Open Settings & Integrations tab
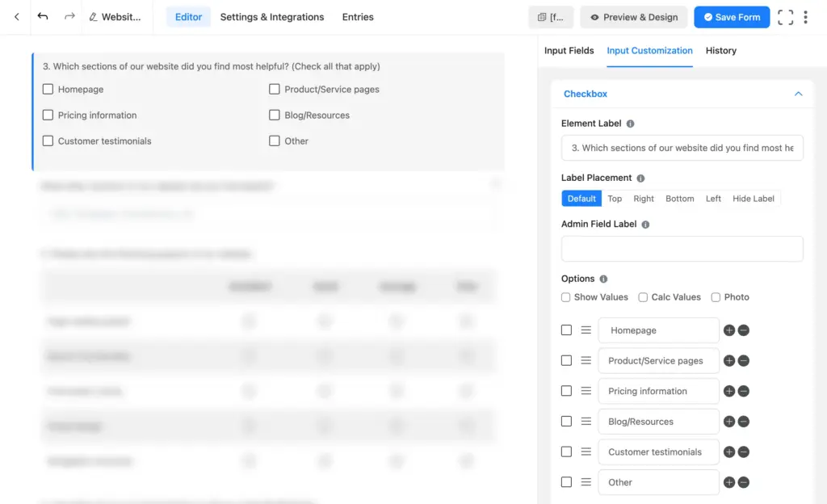 point(272,17)
